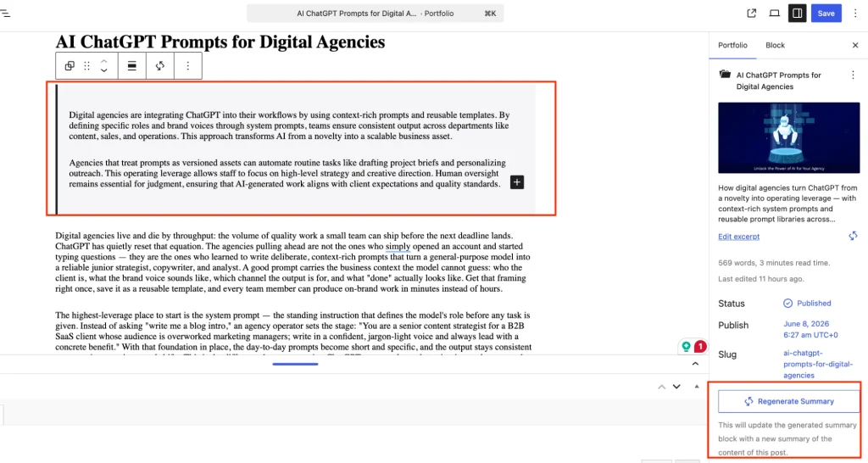This screenshot has width=868, height=463.
Task: Open the document overview menu icon
Action: (x=5, y=14)
